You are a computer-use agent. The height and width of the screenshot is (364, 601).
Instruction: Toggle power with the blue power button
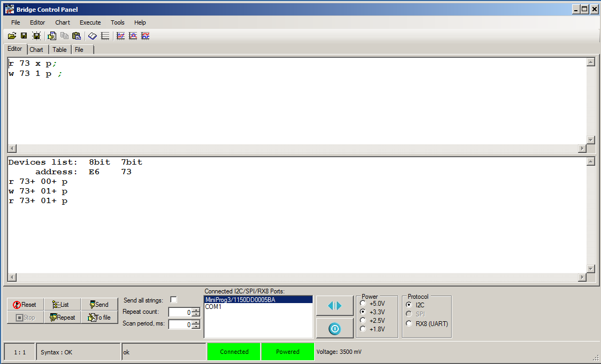pos(334,328)
